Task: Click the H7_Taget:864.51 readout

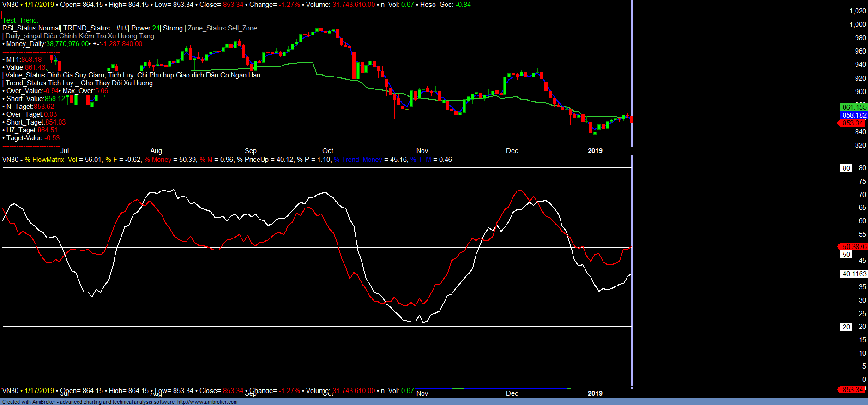Action: coord(31,130)
